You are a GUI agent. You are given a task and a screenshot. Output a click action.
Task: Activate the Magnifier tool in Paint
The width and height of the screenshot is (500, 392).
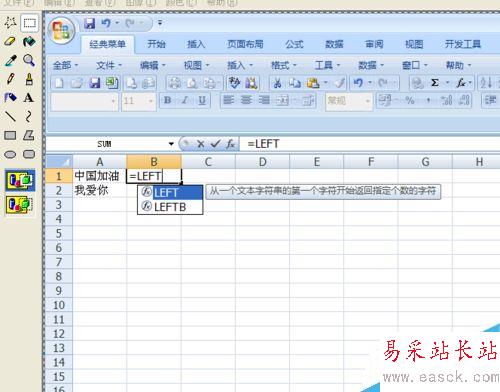pyautogui.click(x=29, y=60)
